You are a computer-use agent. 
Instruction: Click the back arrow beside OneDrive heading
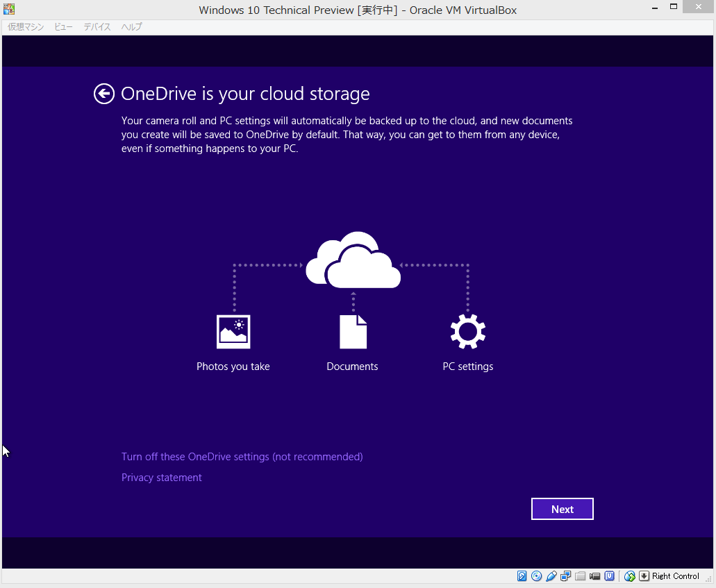(104, 94)
